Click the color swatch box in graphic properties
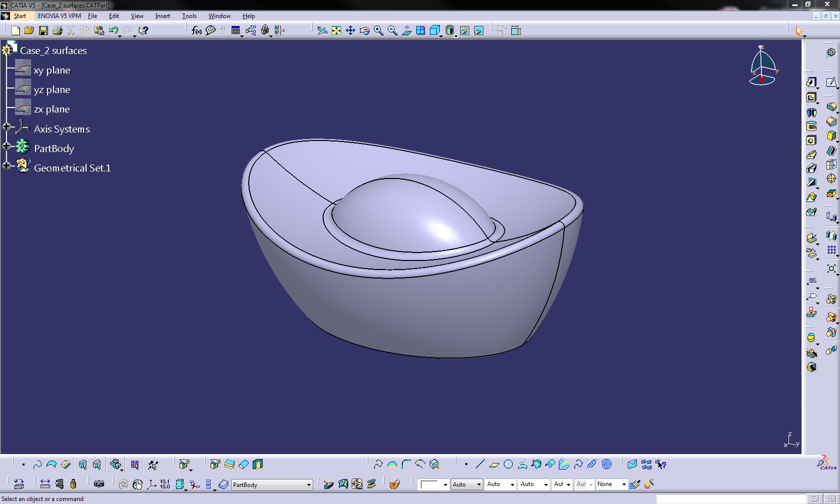The image size is (840, 504). pos(429,484)
